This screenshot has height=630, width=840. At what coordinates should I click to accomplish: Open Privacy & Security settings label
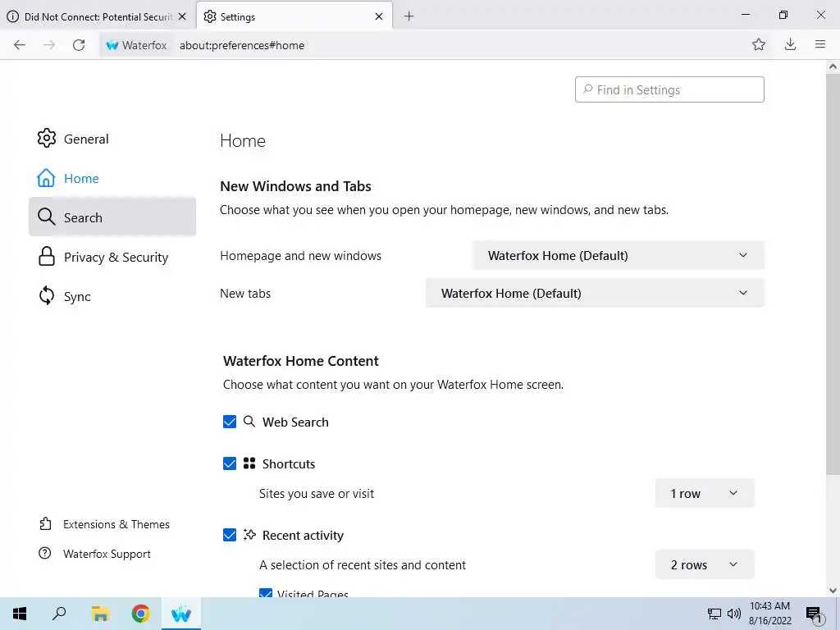[x=116, y=257]
